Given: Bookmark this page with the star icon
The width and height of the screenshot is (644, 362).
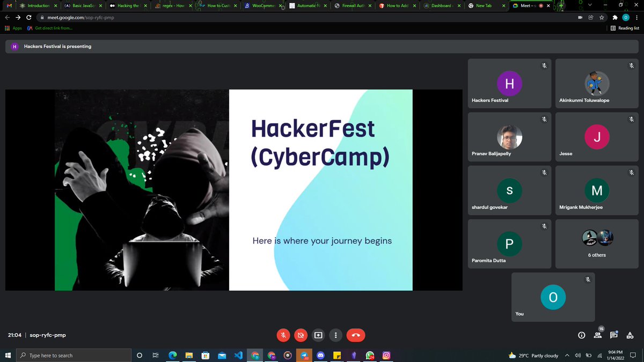Looking at the screenshot, I should click(x=602, y=17).
